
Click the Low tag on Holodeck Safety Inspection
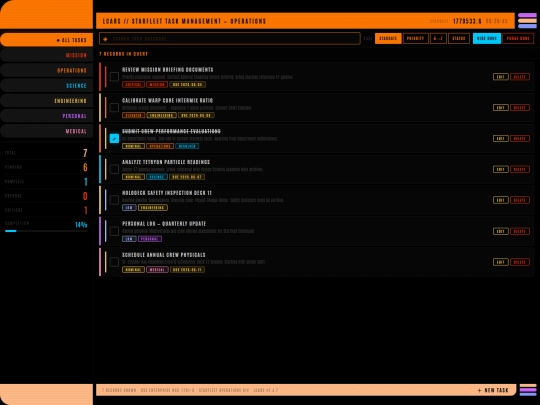[x=129, y=208]
